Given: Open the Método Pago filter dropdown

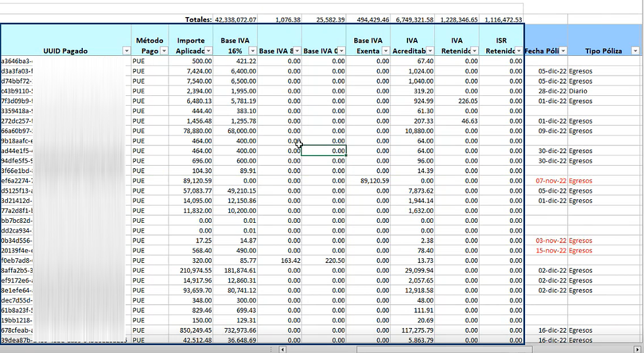Looking at the screenshot, I should tap(164, 51).
